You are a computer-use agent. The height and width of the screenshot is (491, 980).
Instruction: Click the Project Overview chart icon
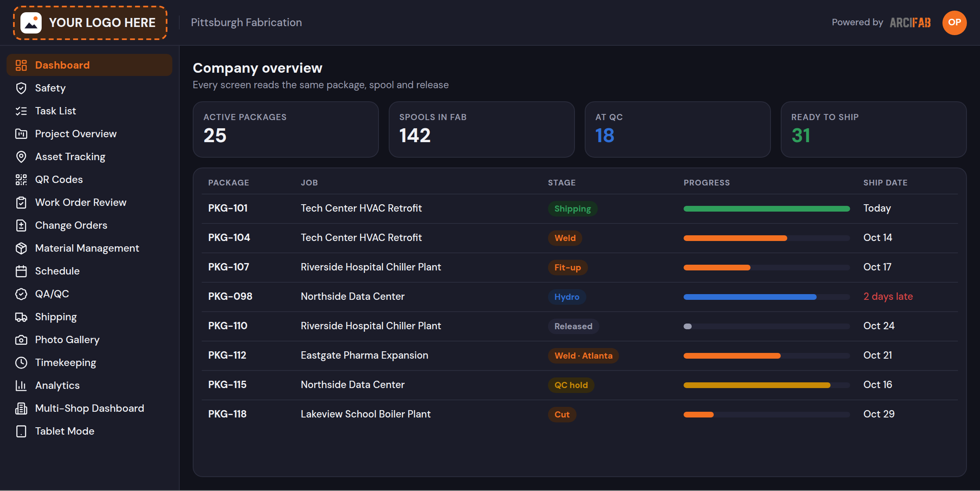pyautogui.click(x=21, y=134)
